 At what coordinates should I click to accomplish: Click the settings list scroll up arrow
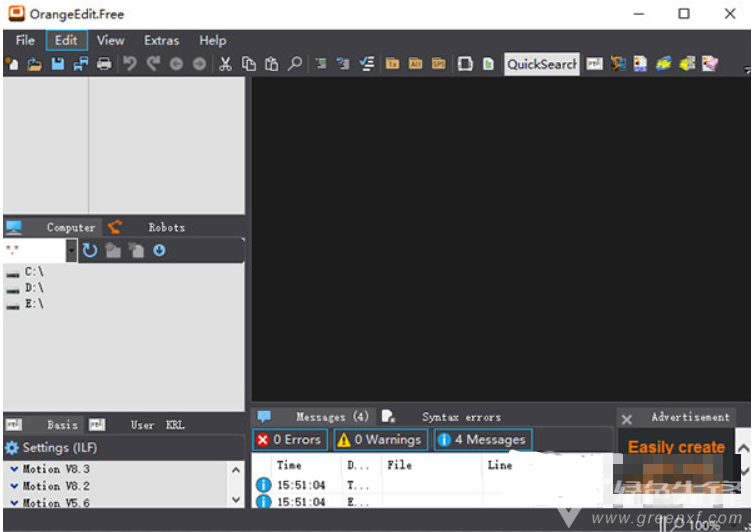236,470
